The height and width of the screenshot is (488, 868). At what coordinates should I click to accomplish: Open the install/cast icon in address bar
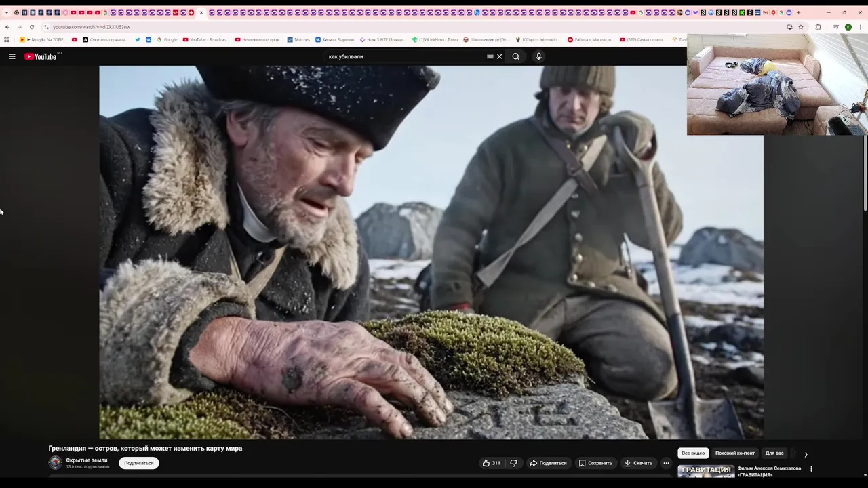pyautogui.click(x=789, y=27)
